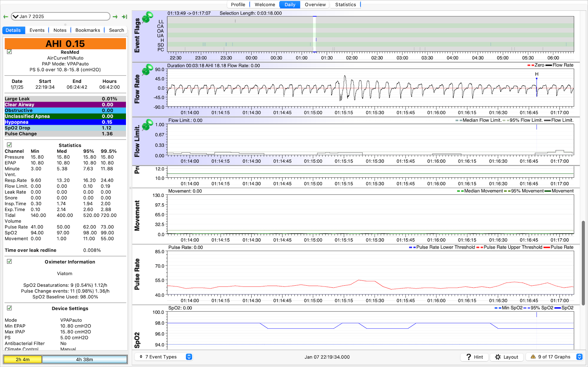Click the purple Clear Airway row
Image resolution: width=588 pixels, height=367 pixels.
65,105
